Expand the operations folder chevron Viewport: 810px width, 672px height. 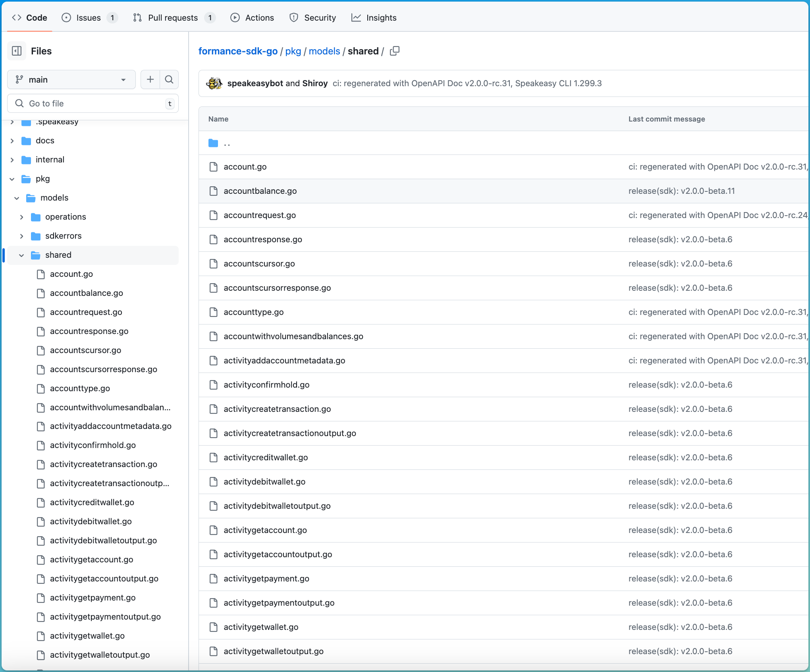tap(21, 217)
